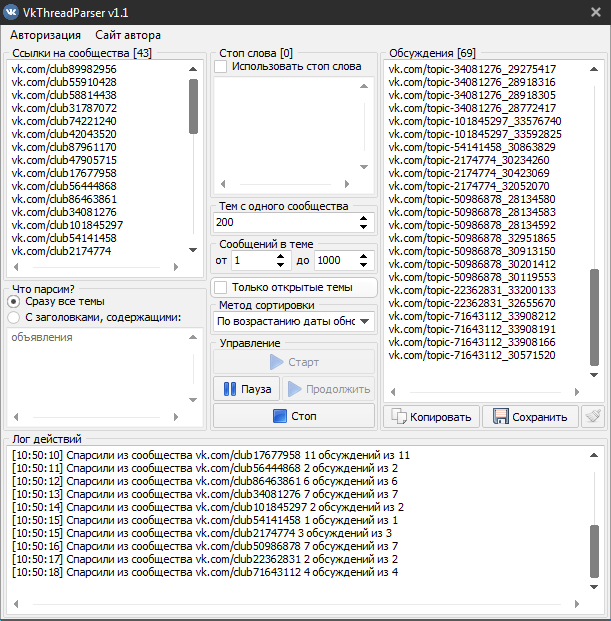Click log entry timestamped 10:50:18
The height and width of the screenshot is (621, 611).
[205, 572]
